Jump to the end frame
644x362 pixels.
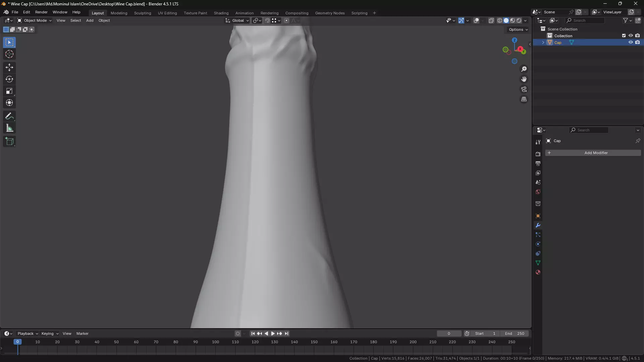(x=286, y=334)
